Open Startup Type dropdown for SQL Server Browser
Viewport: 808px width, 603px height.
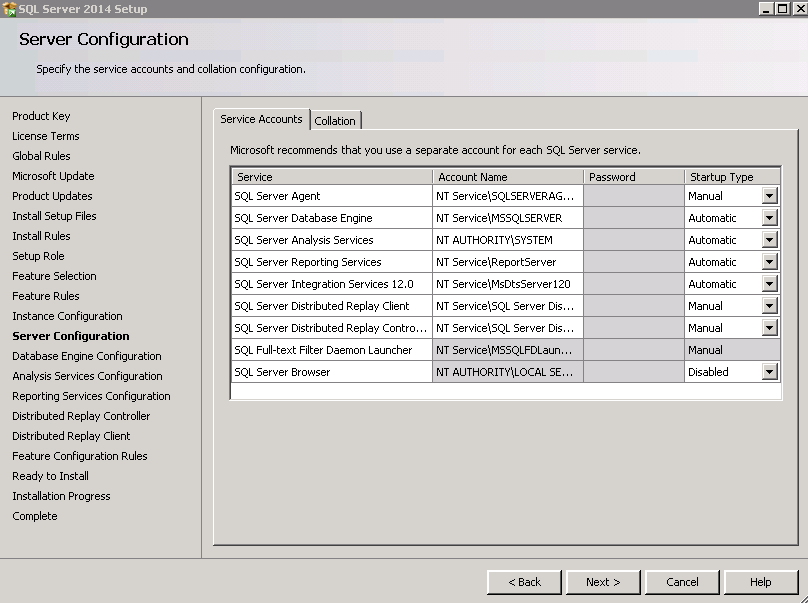769,372
